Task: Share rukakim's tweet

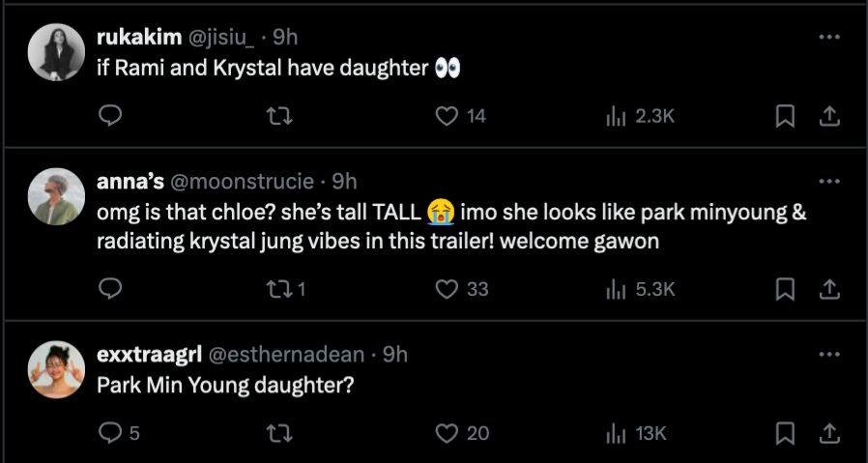Action: (x=828, y=116)
